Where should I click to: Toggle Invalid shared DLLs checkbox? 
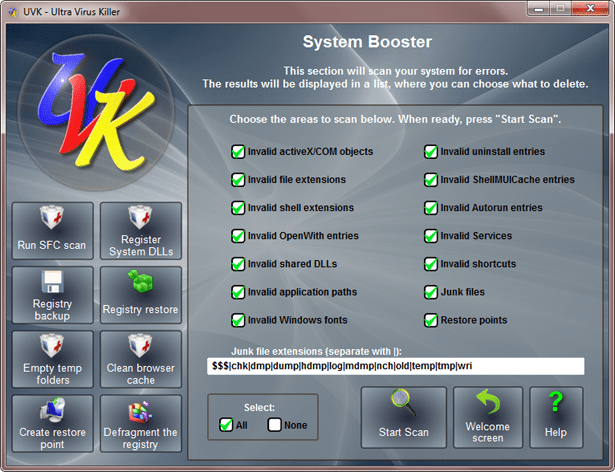coord(238,264)
